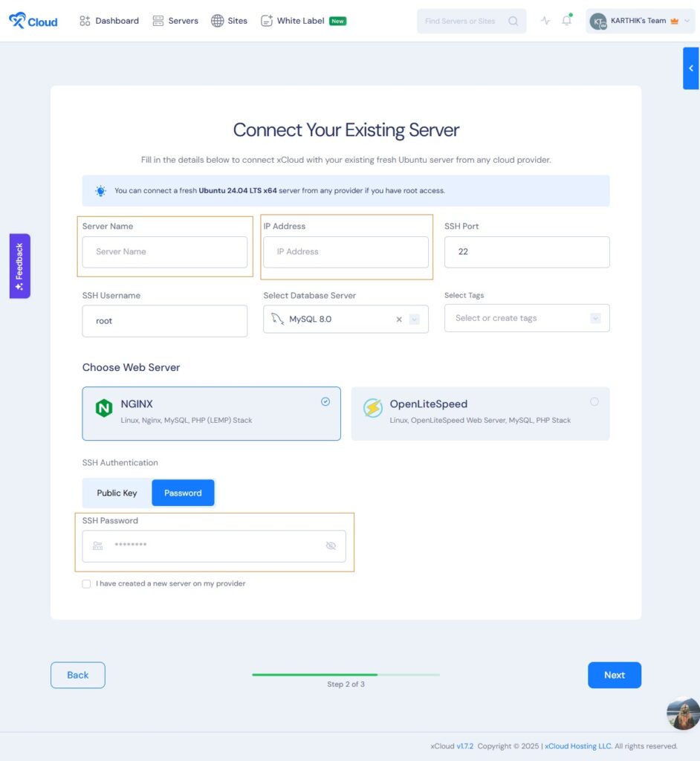Open the activity pulse icon
Image resolution: width=700 pixels, height=761 pixels.
[545, 20]
